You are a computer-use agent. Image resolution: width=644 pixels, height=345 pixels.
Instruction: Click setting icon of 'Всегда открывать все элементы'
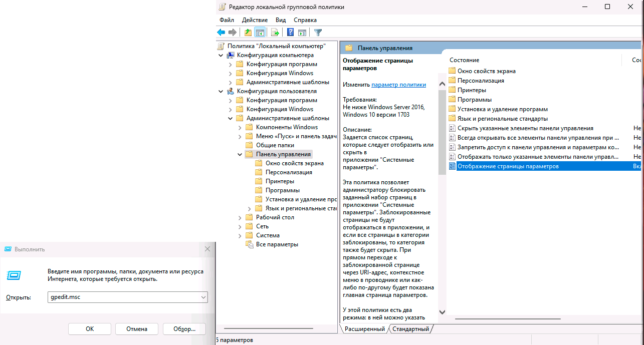pyautogui.click(x=452, y=138)
